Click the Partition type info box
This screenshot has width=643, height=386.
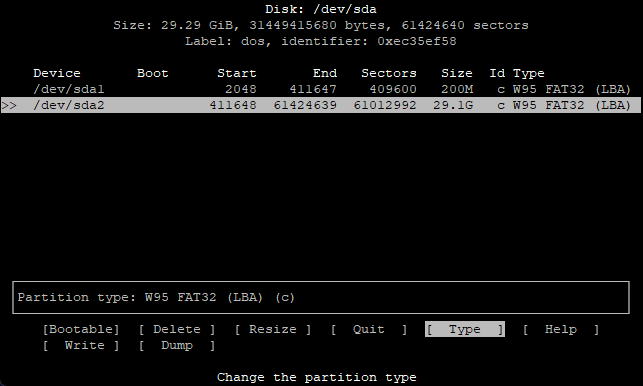pos(321,297)
